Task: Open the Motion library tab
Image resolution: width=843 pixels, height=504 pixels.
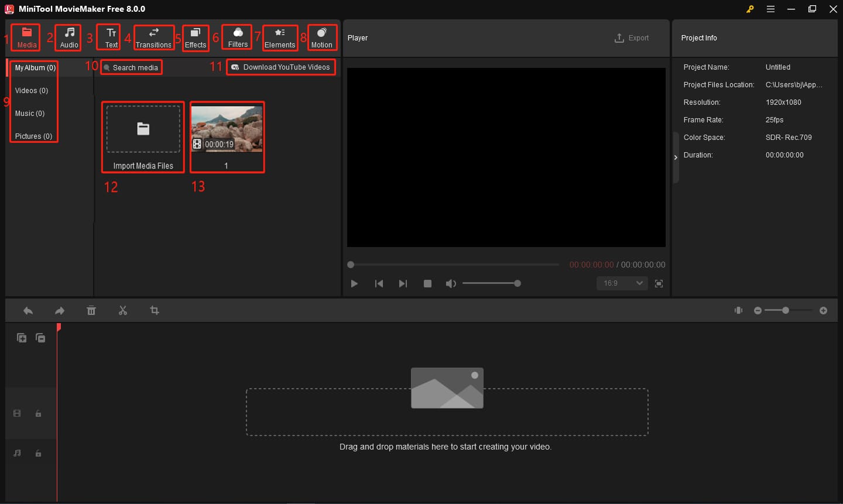Action: [x=321, y=37]
